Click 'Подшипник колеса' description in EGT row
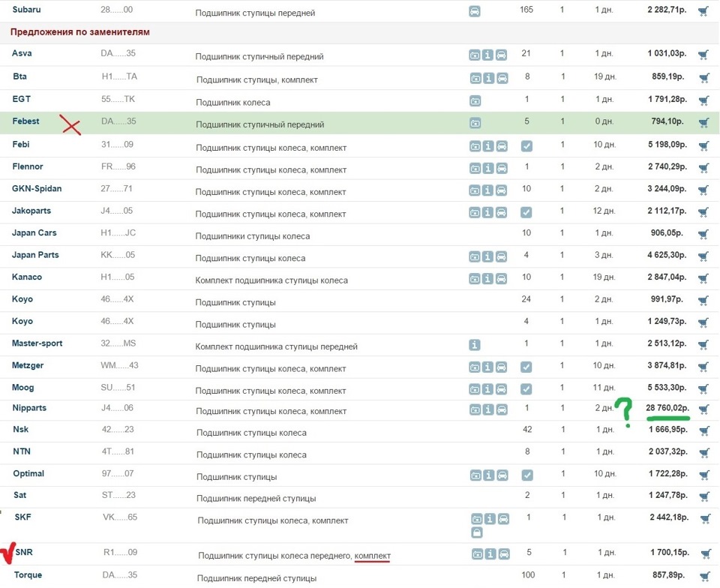 [x=232, y=102]
